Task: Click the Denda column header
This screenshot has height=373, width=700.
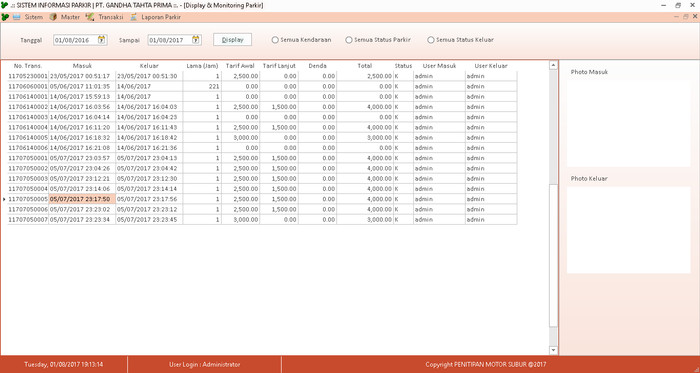Action: tap(317, 66)
